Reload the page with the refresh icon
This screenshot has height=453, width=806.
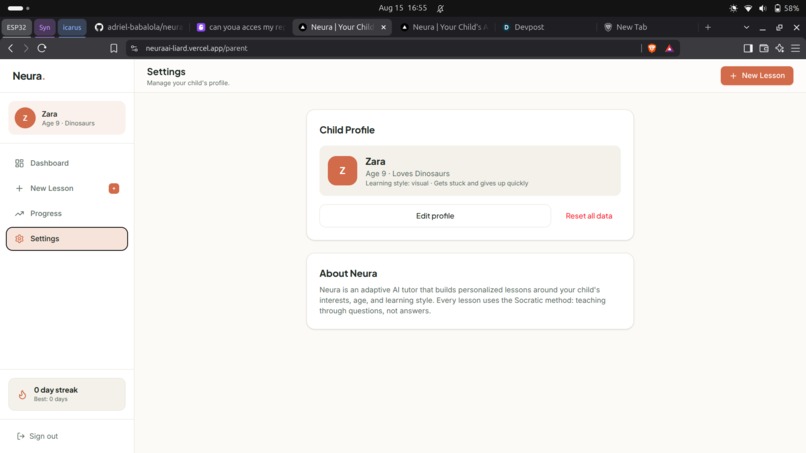[42, 48]
